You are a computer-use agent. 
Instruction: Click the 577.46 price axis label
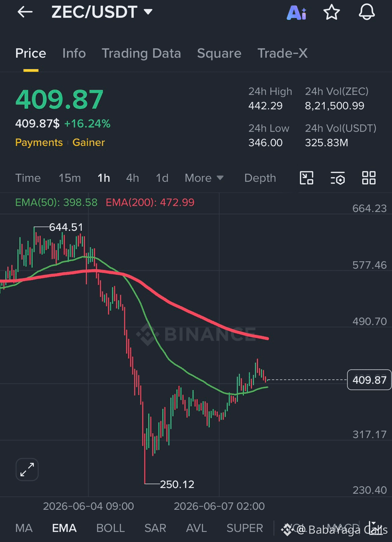(x=370, y=265)
